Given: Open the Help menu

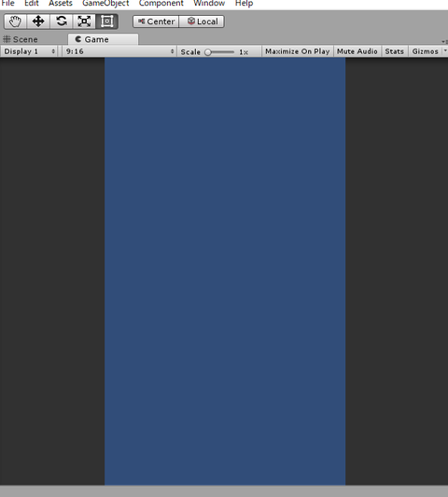Looking at the screenshot, I should tap(244, 4).
